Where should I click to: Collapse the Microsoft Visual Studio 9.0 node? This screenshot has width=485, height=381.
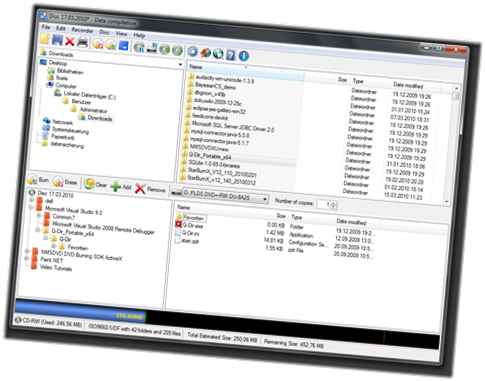click(x=31, y=207)
